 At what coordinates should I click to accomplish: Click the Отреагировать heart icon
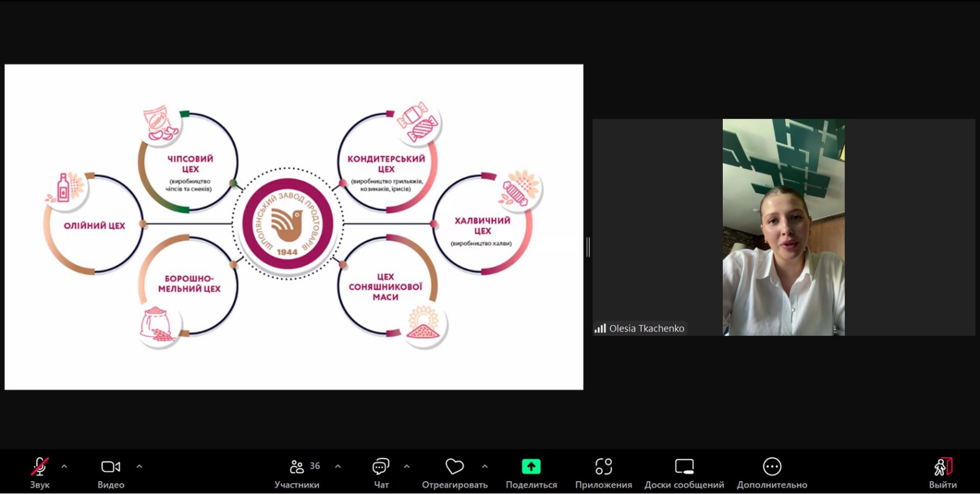point(454,467)
